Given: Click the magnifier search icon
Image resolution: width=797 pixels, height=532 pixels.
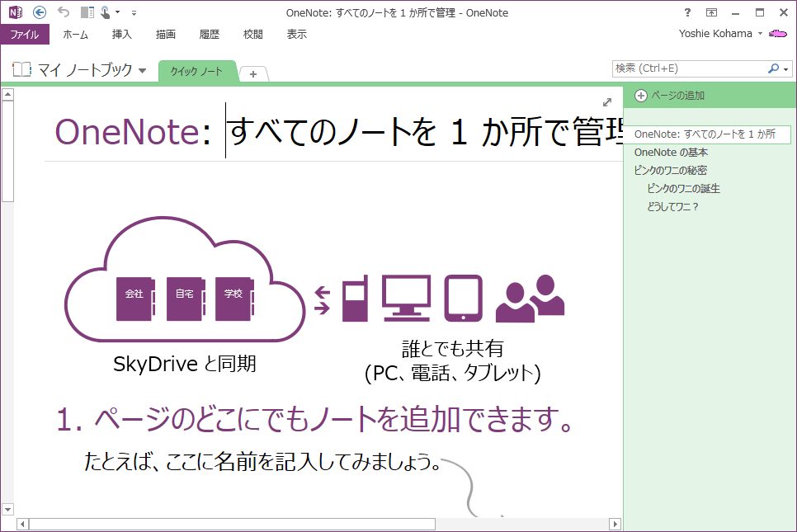Looking at the screenshot, I should pyautogui.click(x=773, y=68).
